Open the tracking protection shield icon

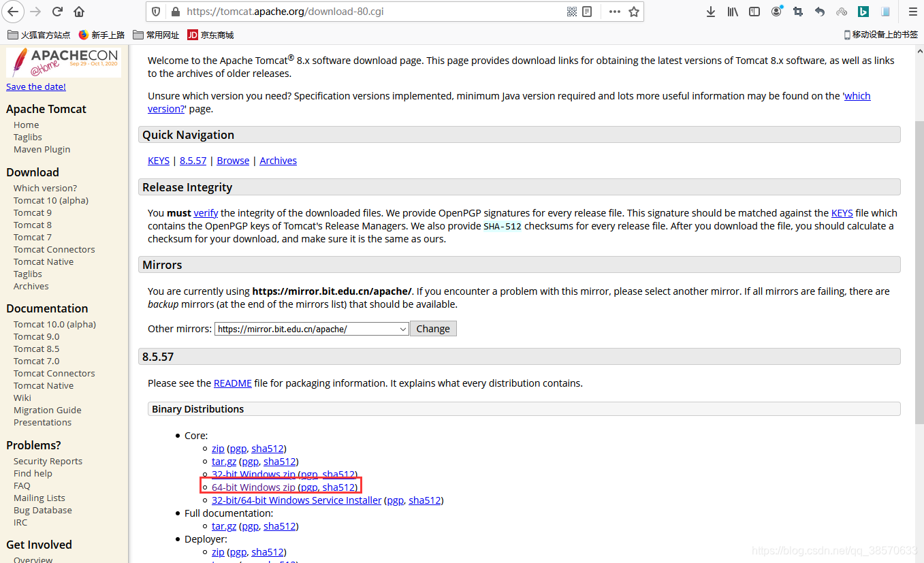click(x=156, y=11)
